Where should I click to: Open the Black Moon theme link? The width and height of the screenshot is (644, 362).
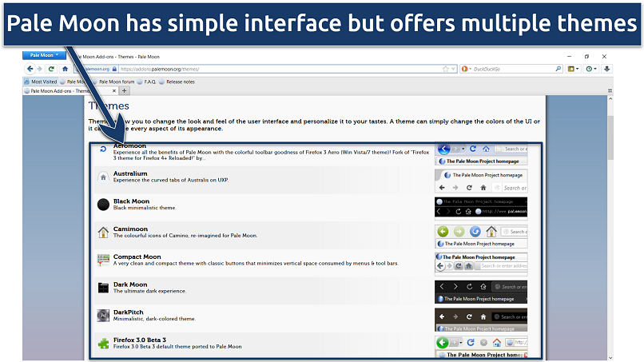(131, 201)
